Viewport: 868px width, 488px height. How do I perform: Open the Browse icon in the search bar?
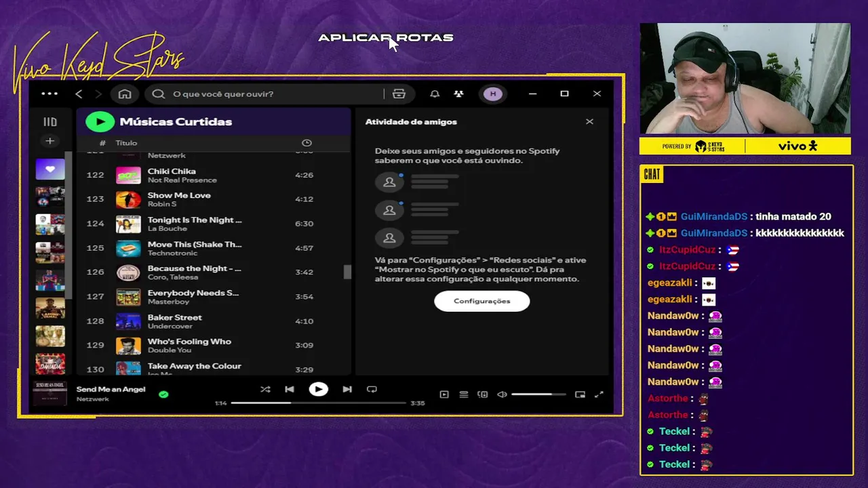[x=399, y=94]
